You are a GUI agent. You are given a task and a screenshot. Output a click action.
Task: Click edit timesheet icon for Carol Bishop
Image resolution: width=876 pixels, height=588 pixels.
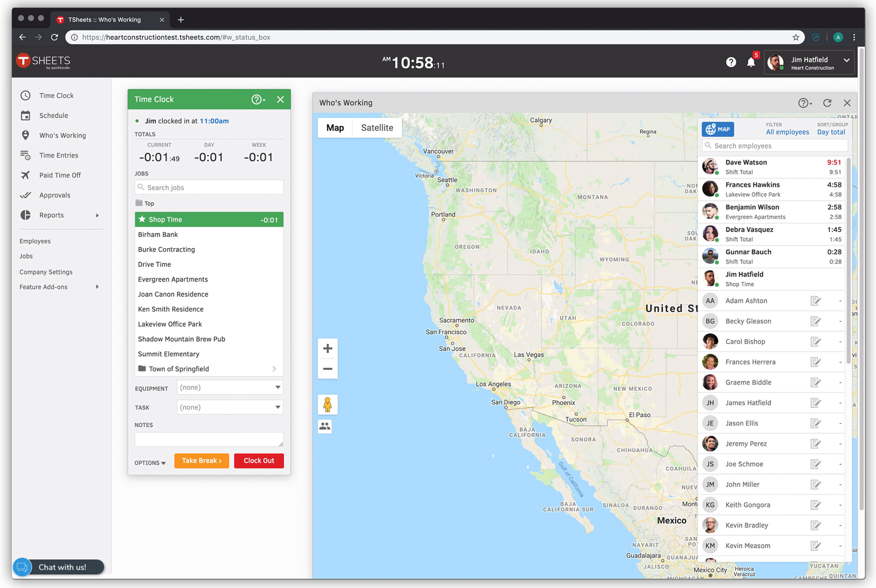coord(815,341)
